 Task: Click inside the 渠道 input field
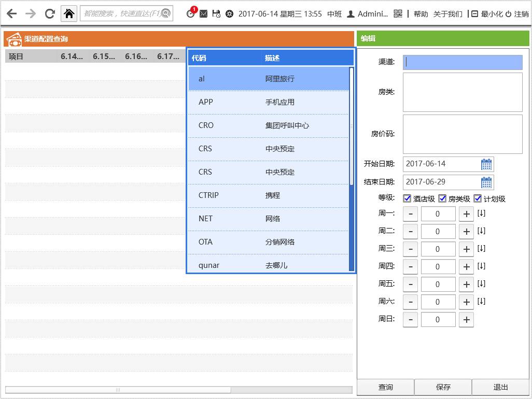click(x=461, y=62)
